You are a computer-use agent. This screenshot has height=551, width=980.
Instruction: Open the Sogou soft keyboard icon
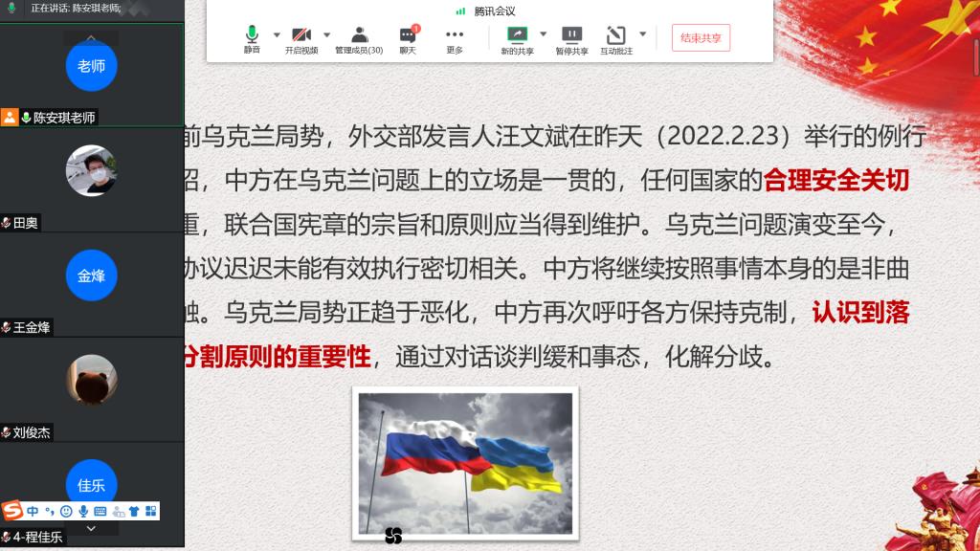[x=100, y=511]
